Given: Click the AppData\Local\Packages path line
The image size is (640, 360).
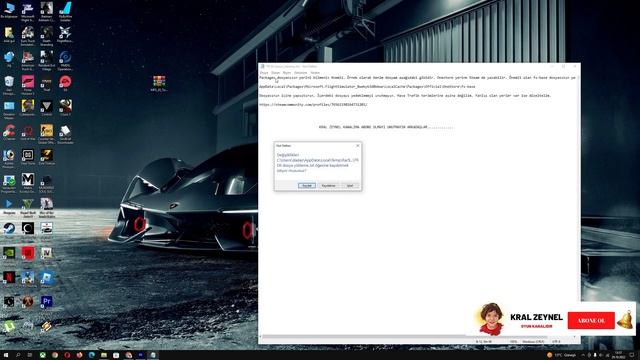Looking at the screenshot, I should tap(367, 87).
